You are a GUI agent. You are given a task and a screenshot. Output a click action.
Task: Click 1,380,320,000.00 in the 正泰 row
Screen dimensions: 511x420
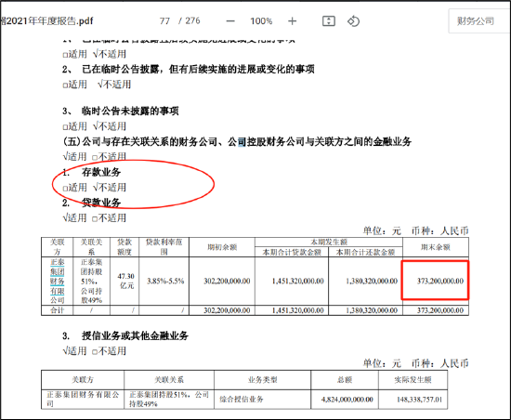[x=372, y=282]
